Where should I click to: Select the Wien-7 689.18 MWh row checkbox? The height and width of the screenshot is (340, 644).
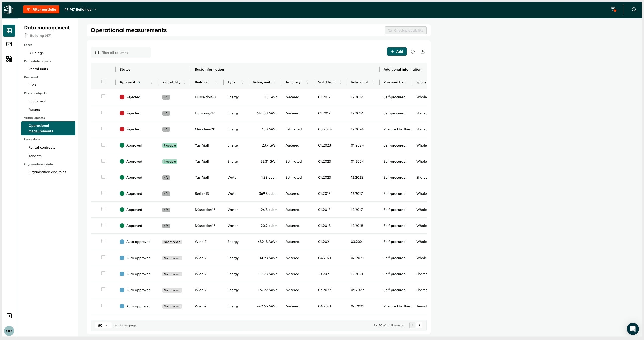point(103,241)
